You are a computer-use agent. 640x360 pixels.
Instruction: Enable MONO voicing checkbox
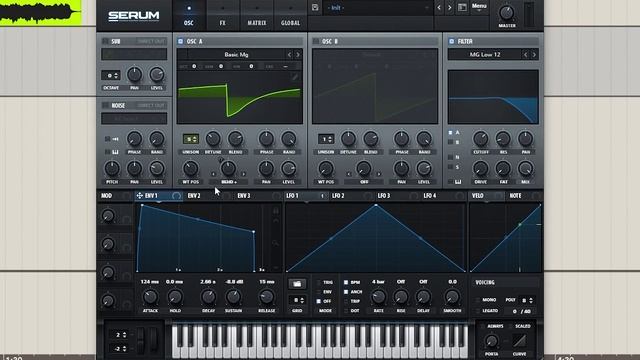[x=478, y=300]
